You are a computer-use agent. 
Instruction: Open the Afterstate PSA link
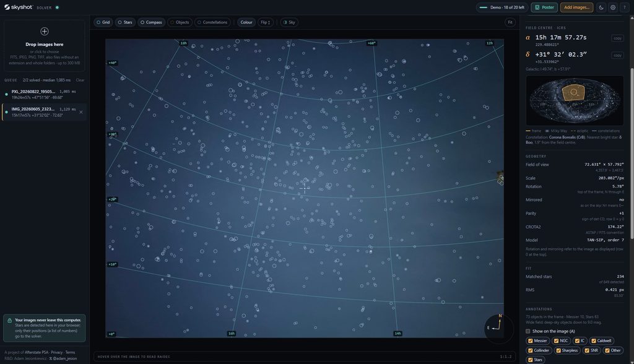[x=37, y=352]
